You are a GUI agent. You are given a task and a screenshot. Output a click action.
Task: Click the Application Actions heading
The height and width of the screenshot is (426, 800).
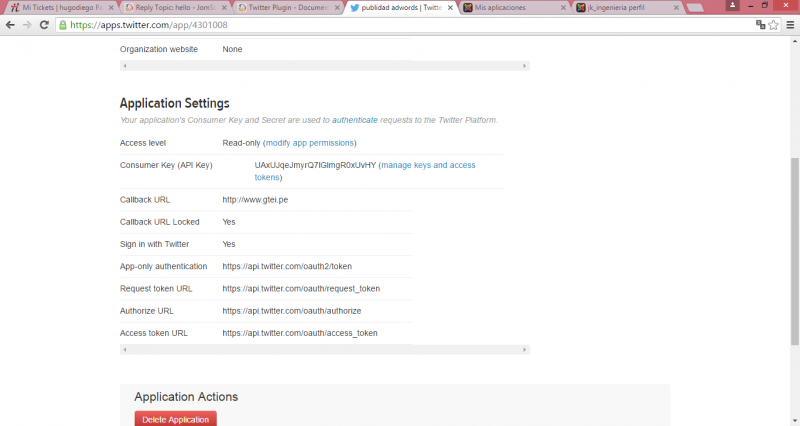coord(186,397)
